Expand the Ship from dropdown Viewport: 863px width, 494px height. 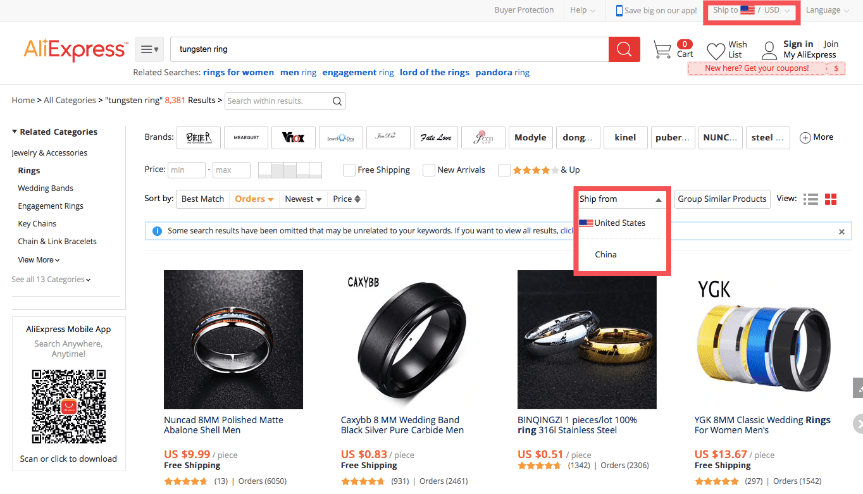620,199
